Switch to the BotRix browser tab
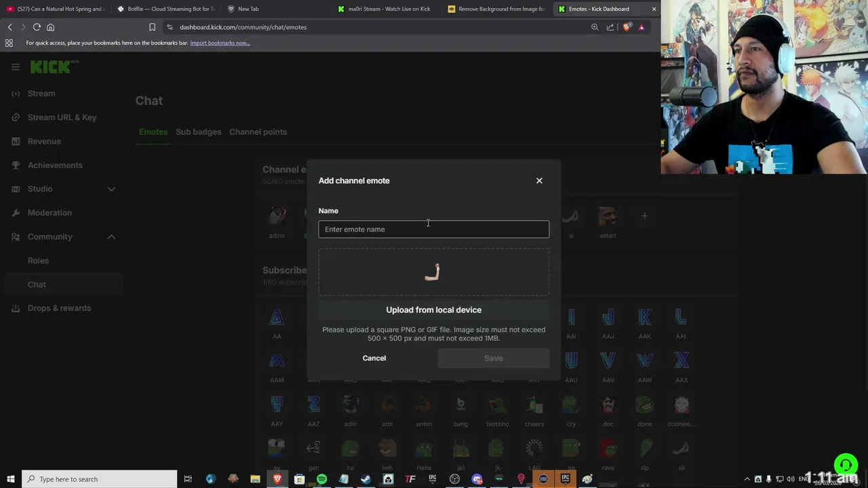 (x=166, y=9)
